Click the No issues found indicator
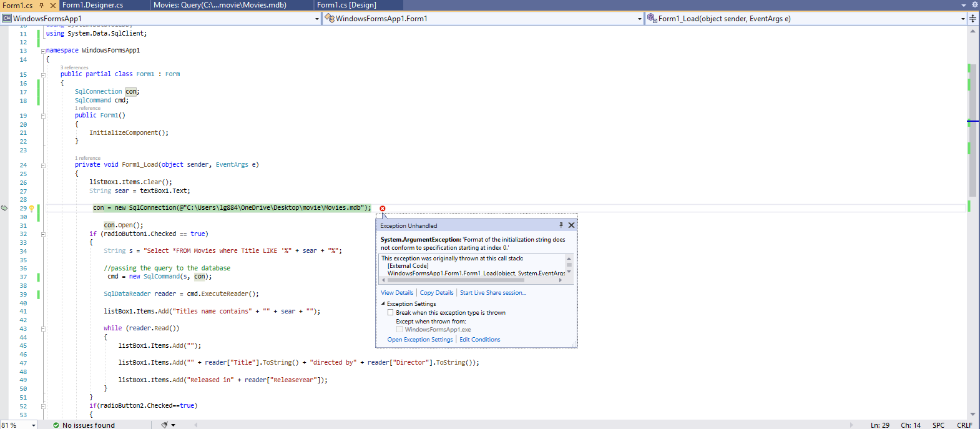Screen dimensions: 980x429 pos(84,425)
